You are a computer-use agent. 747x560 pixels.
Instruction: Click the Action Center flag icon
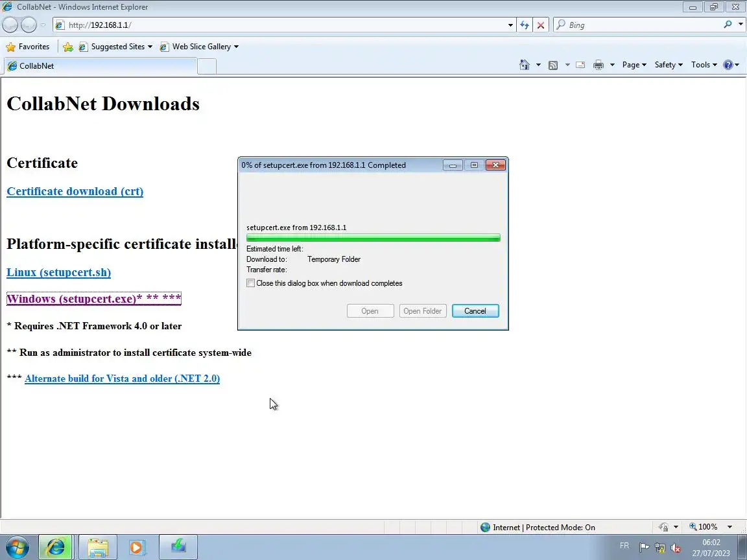coord(644,548)
